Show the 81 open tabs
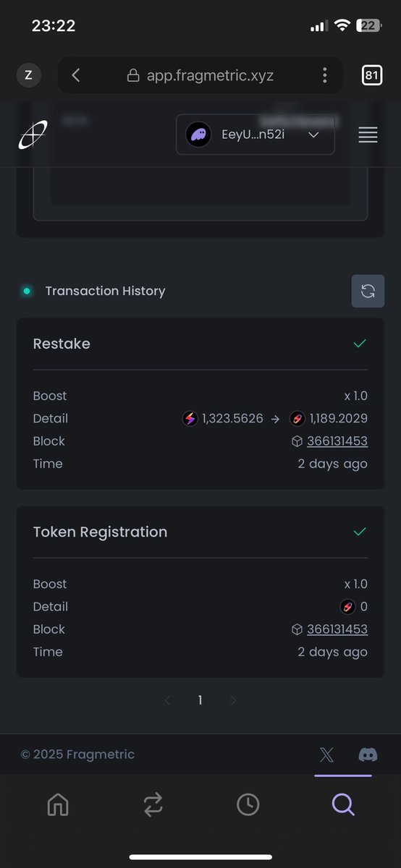This screenshot has width=401, height=868. point(371,75)
